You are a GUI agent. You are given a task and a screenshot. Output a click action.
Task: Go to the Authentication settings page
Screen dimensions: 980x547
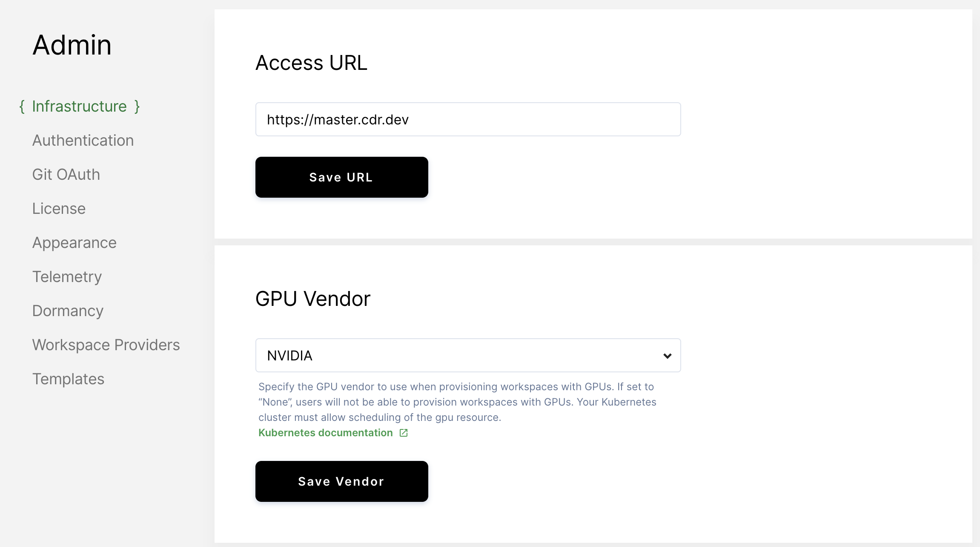[x=83, y=141]
